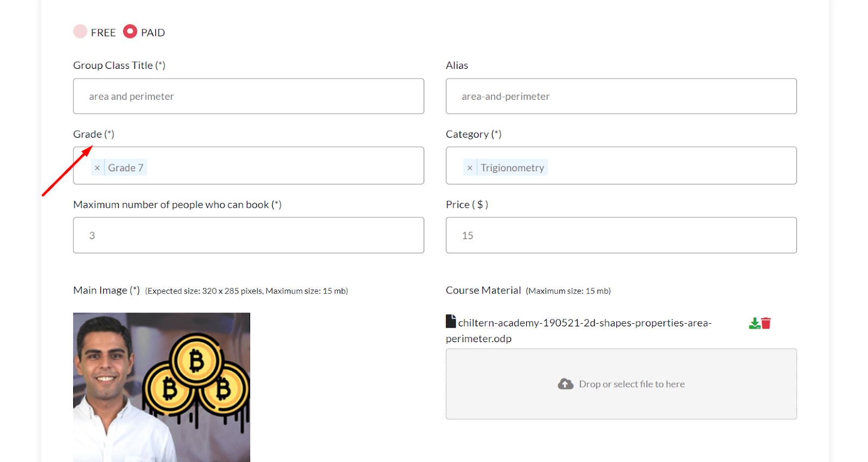868x462 pixels.
Task: Open the Grade selection dropdown
Action: (248, 165)
